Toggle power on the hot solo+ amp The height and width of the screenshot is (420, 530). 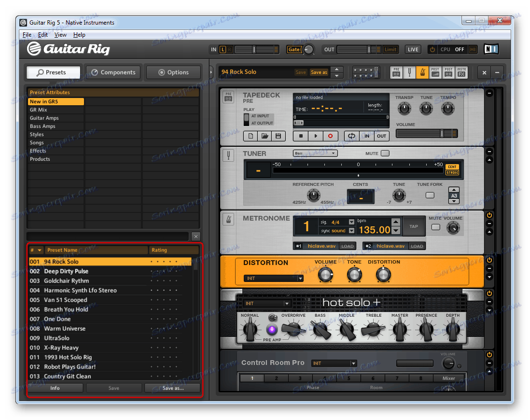(x=489, y=293)
